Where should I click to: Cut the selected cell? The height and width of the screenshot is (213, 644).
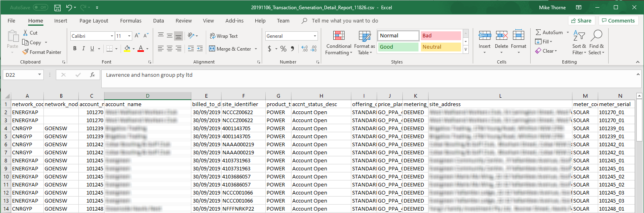(x=30, y=33)
